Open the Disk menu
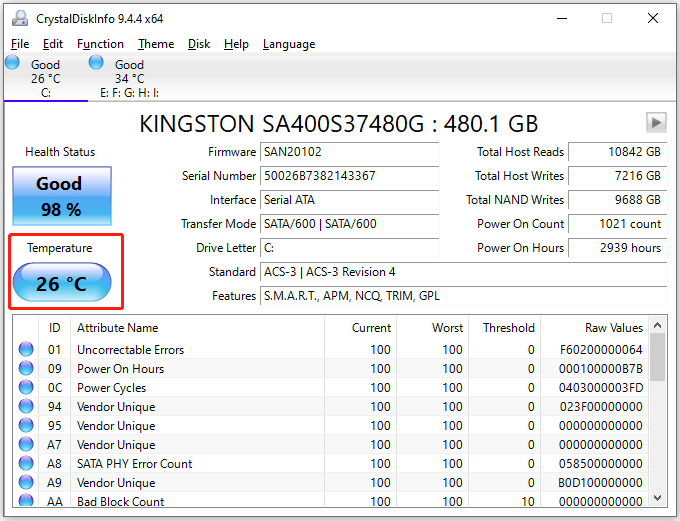The height and width of the screenshot is (521, 680). (199, 44)
